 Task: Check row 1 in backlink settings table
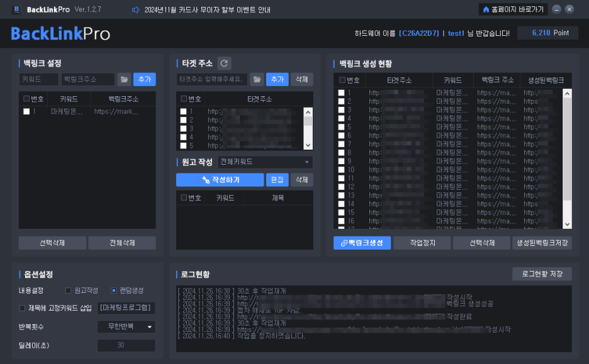point(26,111)
